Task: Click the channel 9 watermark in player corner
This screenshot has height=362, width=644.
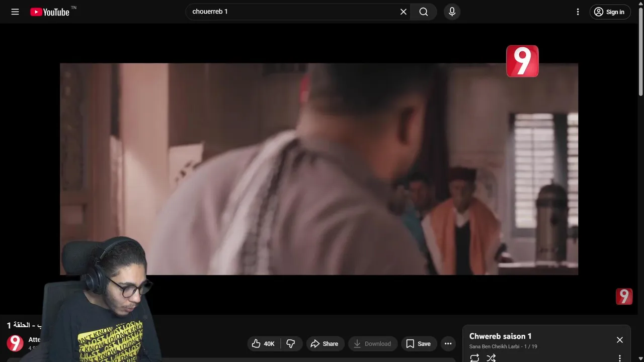Action: coord(624,297)
